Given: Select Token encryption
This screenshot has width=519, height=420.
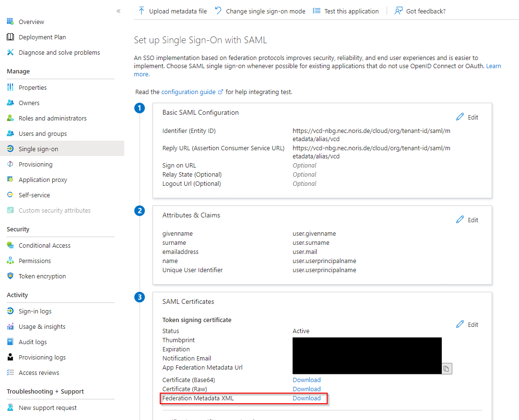Looking at the screenshot, I should pos(42,276).
